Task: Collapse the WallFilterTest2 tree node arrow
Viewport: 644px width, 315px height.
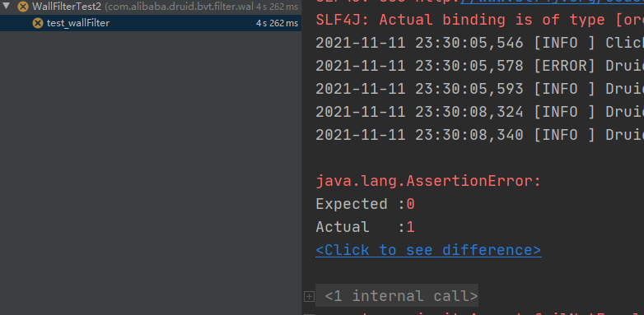Action: coord(6,6)
